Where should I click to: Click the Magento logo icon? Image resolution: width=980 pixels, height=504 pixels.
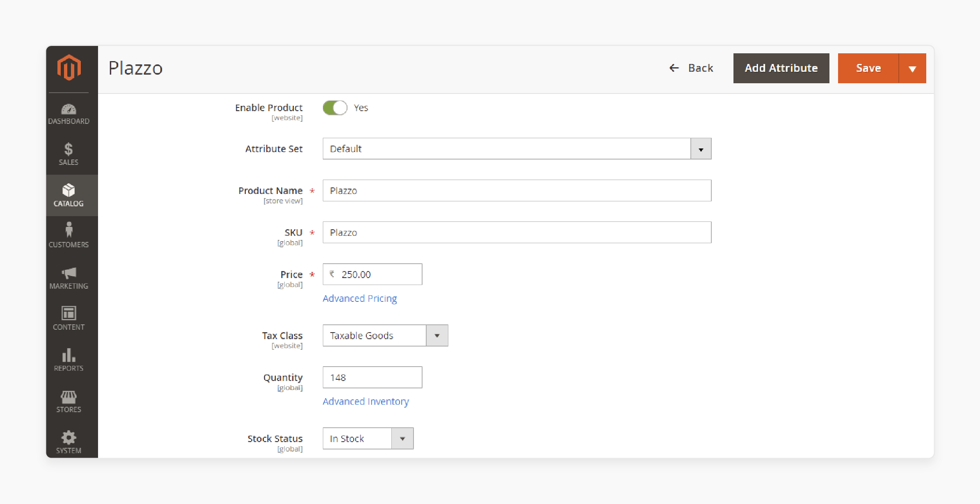click(x=69, y=67)
